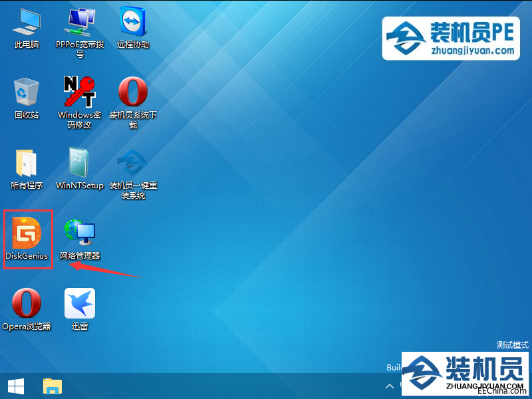532x399 pixels.
Task: Expand the system tray hidden icons chevron
Action: pos(390,386)
